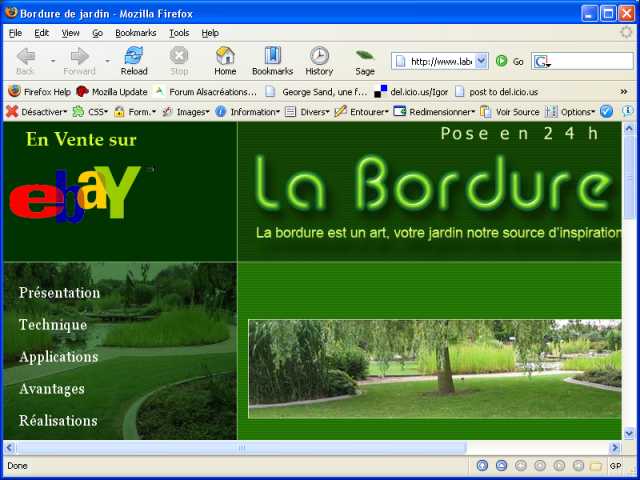Open the Redimensionner dropdown menu
The height and width of the screenshot is (480, 640).
point(434,112)
